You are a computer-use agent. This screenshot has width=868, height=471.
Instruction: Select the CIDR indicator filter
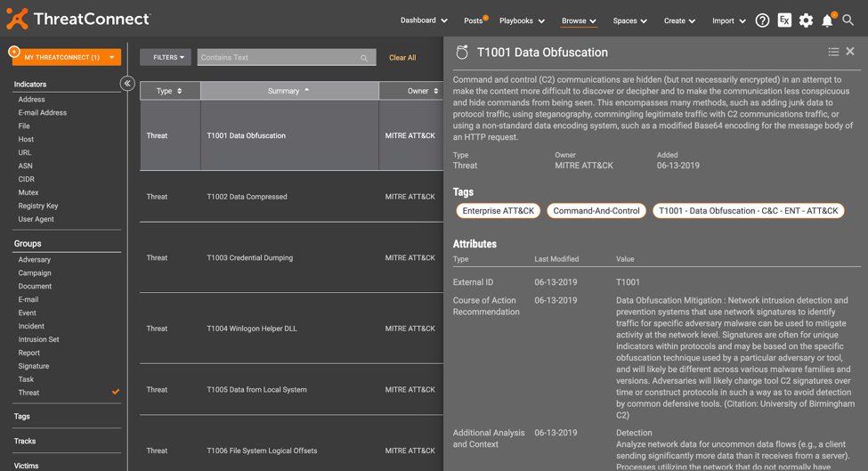(26, 179)
